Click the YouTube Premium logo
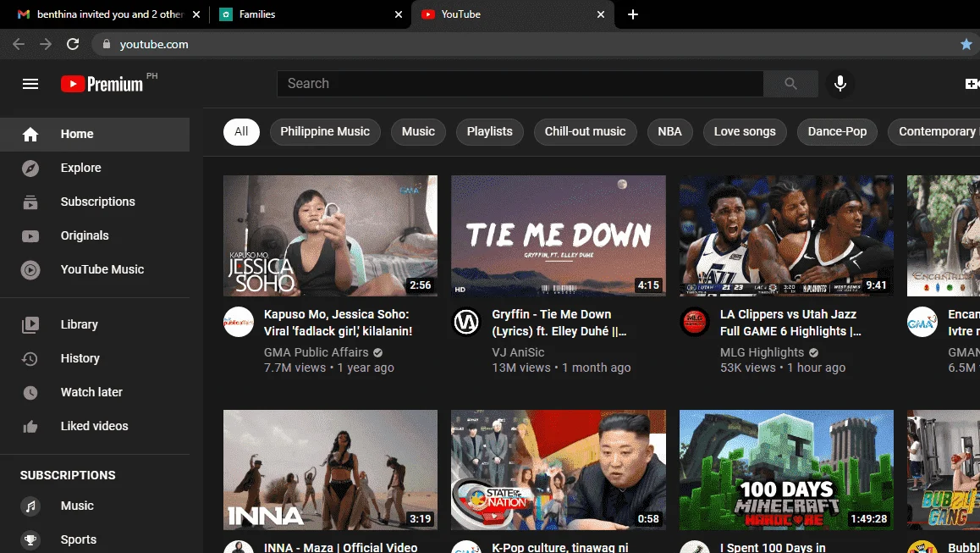 [102, 84]
